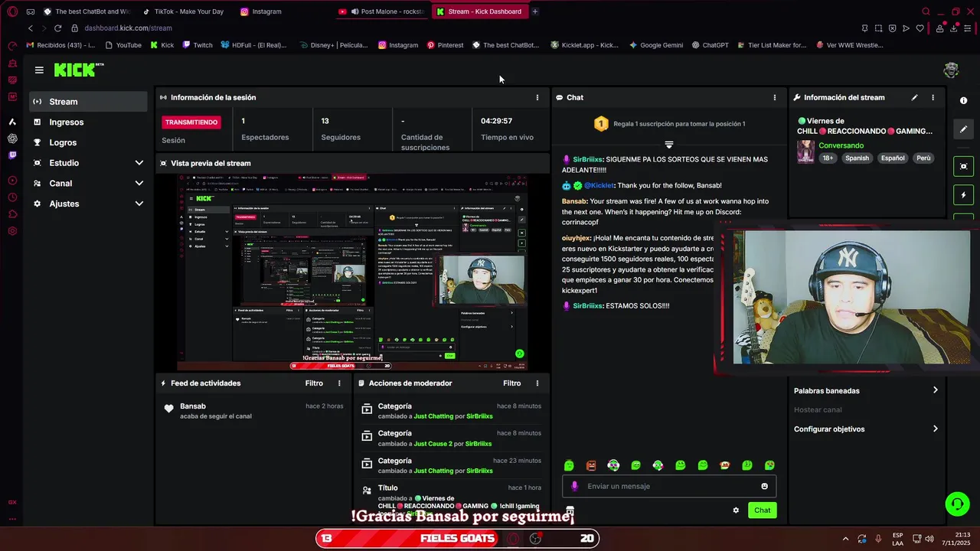Reload the page with the refresh icon
Viewport: 980px width, 551px height.
[57, 28]
